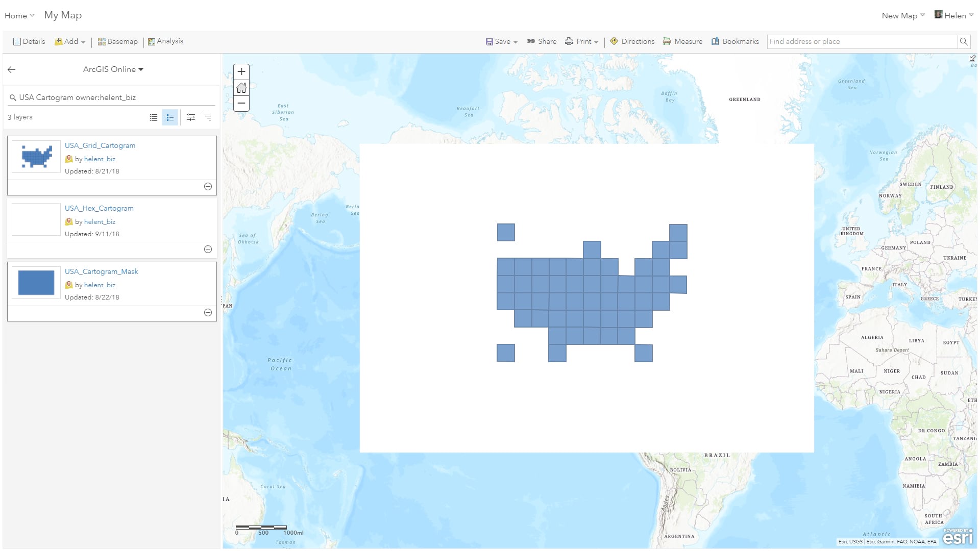
Task: Zoom in using the plus button
Action: click(x=241, y=71)
